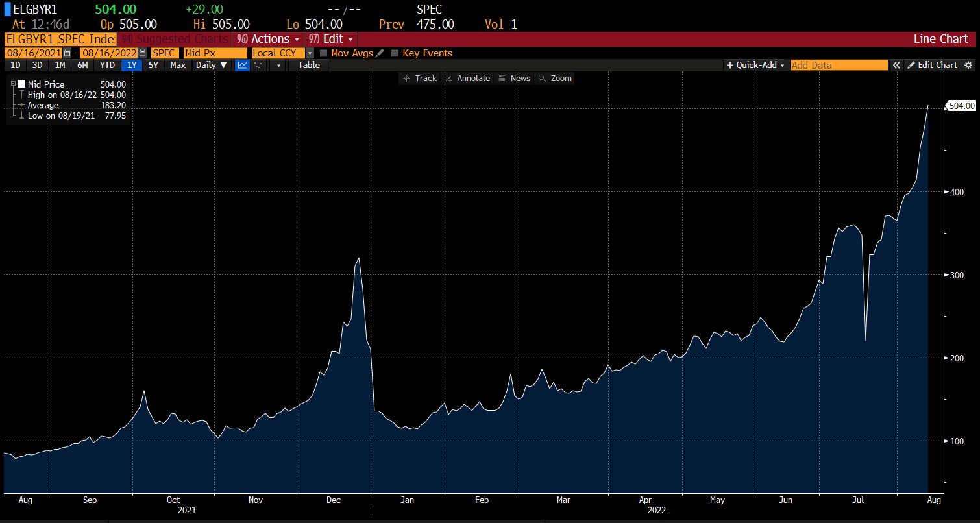Tick the Key Events checkbox

click(x=395, y=53)
